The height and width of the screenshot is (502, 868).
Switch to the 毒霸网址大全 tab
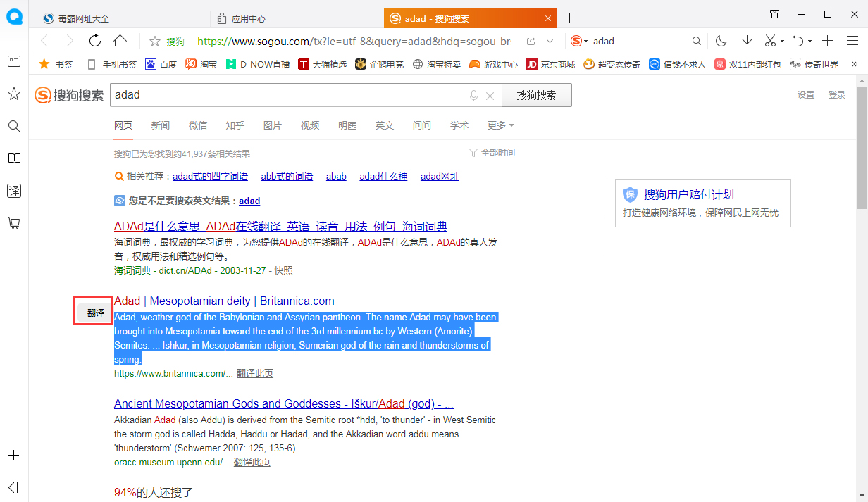click(120, 18)
